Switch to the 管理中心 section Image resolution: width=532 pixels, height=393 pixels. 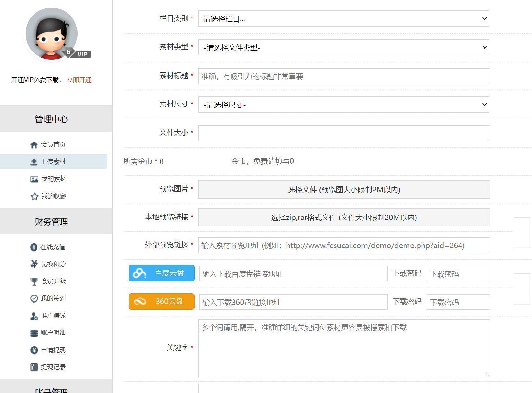point(52,119)
